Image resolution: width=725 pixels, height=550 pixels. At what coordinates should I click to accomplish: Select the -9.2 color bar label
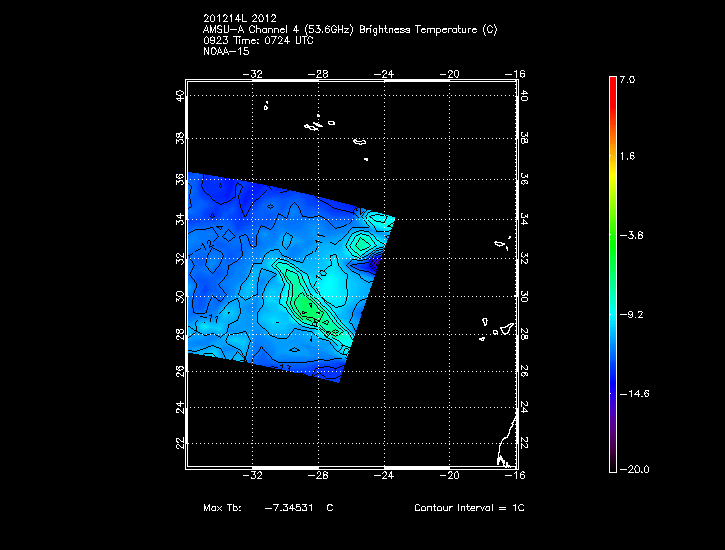tap(632, 314)
